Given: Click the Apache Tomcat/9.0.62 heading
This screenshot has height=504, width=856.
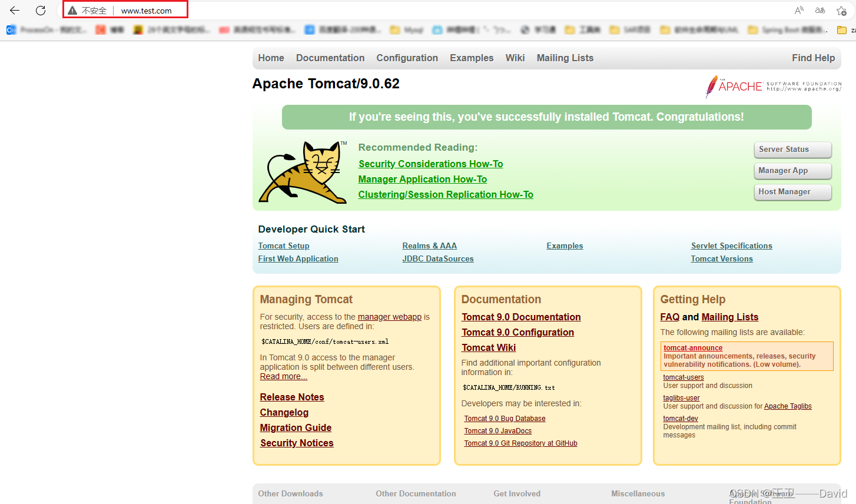Looking at the screenshot, I should (x=326, y=84).
